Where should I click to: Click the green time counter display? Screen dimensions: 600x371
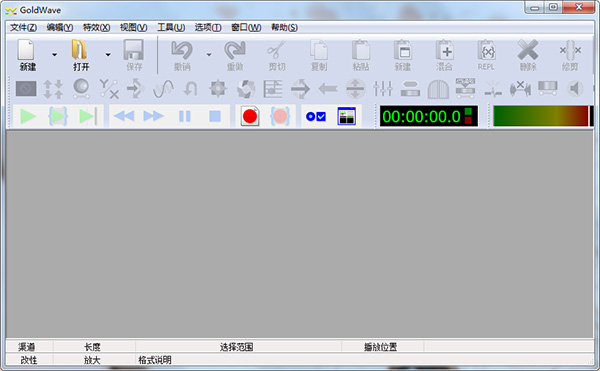[429, 116]
